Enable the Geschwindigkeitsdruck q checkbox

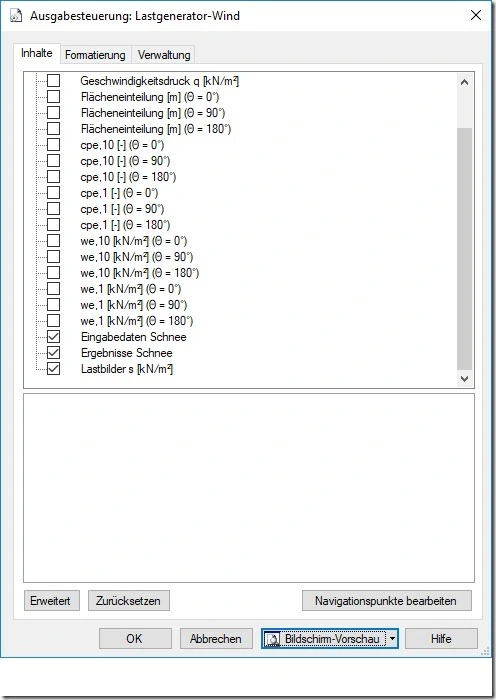point(54,80)
